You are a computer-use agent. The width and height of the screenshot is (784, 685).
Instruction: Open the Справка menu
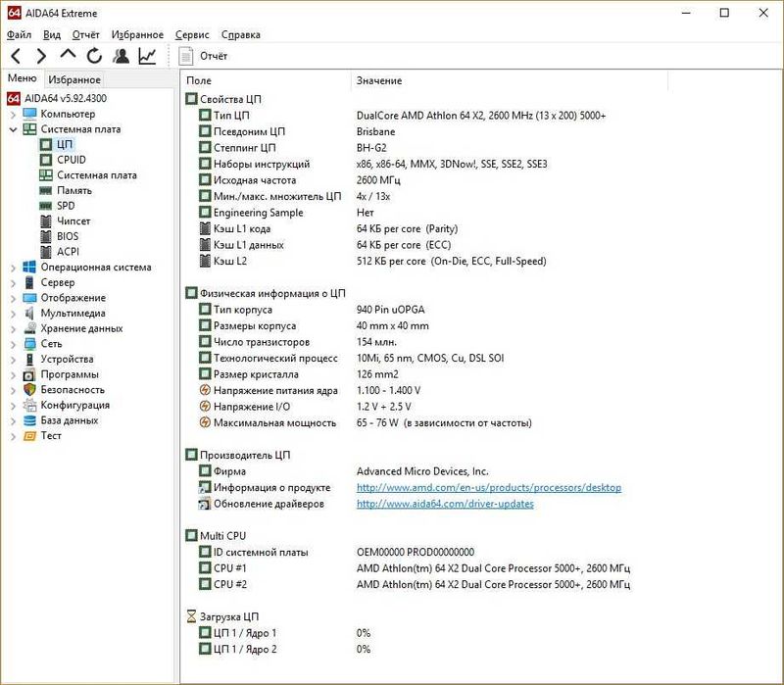click(240, 34)
